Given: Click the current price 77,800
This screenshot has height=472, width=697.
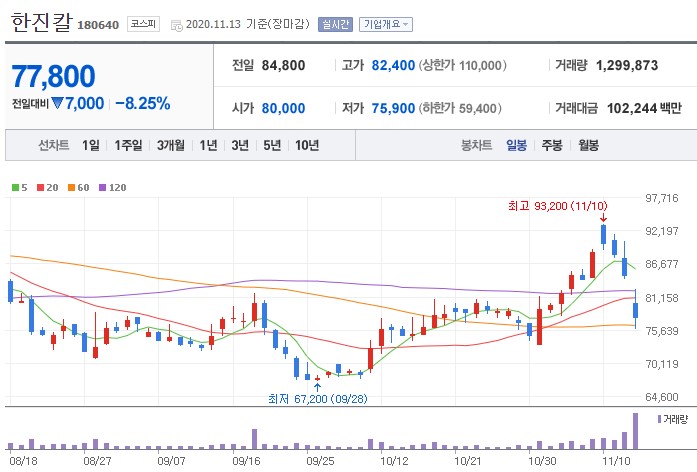Looking at the screenshot, I should [53, 76].
